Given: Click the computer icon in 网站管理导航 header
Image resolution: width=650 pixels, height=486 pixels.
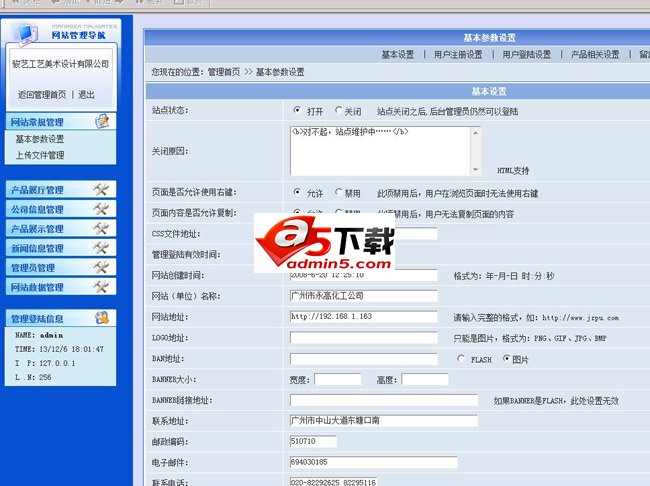Looking at the screenshot, I should pyautogui.click(x=27, y=34).
